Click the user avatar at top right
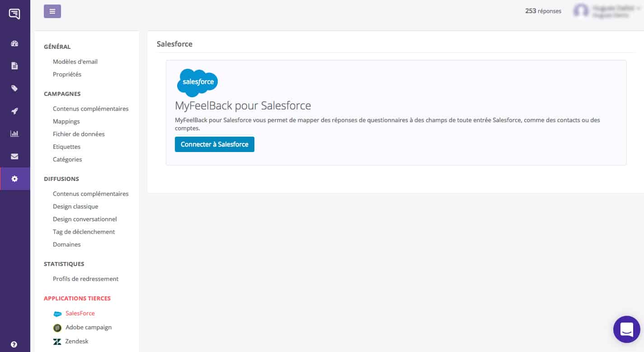Screen dimensions: 644x352 [581, 11]
